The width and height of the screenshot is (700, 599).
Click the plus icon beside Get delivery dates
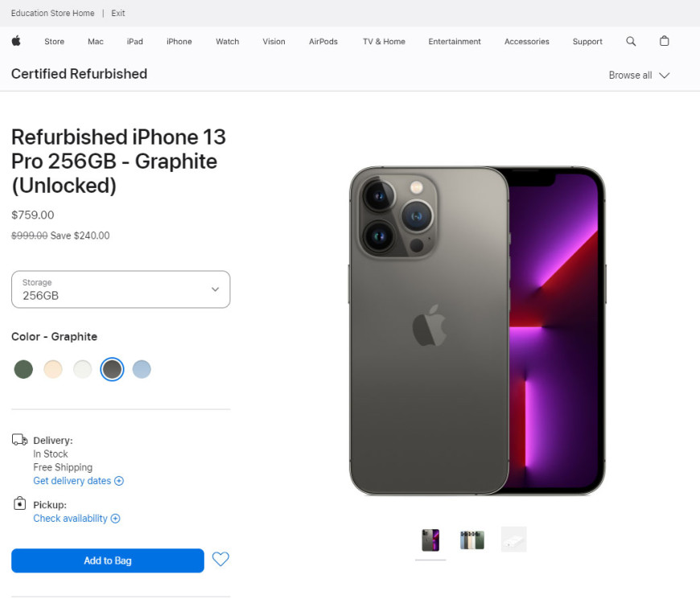pos(119,481)
